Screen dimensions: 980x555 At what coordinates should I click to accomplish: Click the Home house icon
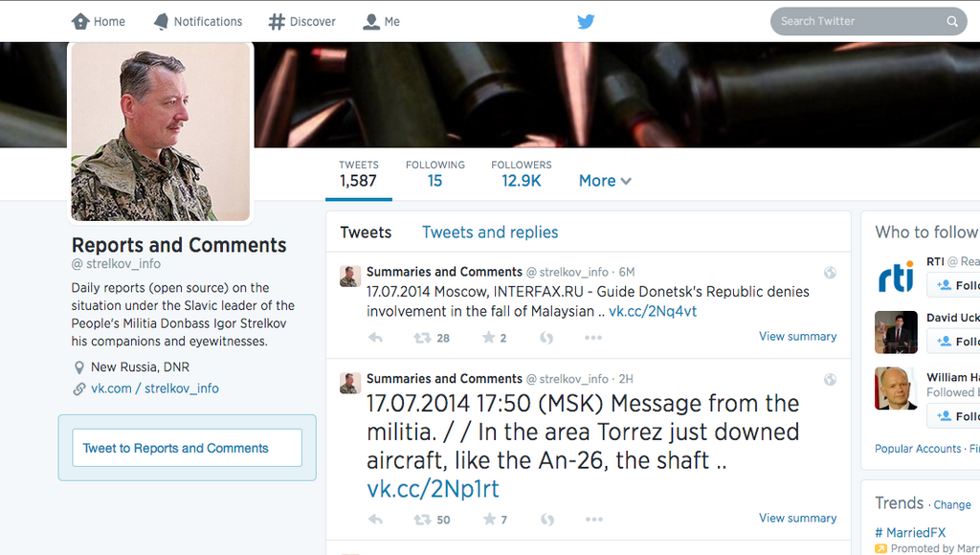pyautogui.click(x=80, y=21)
